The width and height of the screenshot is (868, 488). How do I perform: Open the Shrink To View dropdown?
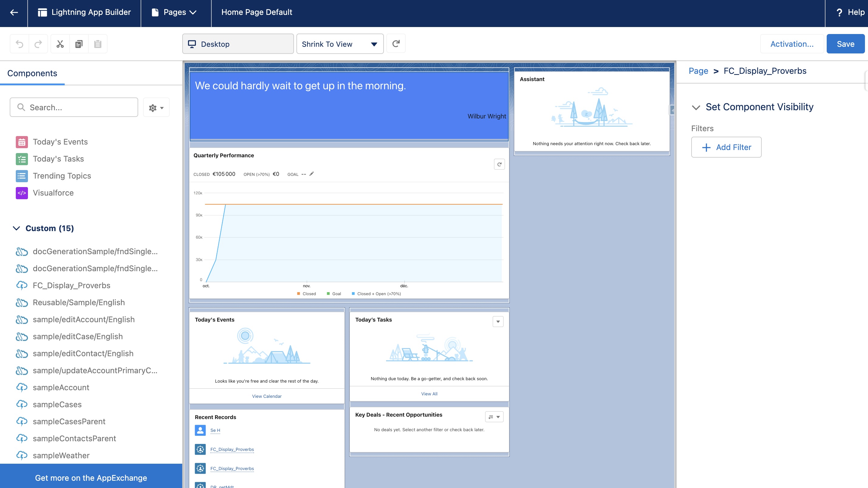tap(340, 44)
